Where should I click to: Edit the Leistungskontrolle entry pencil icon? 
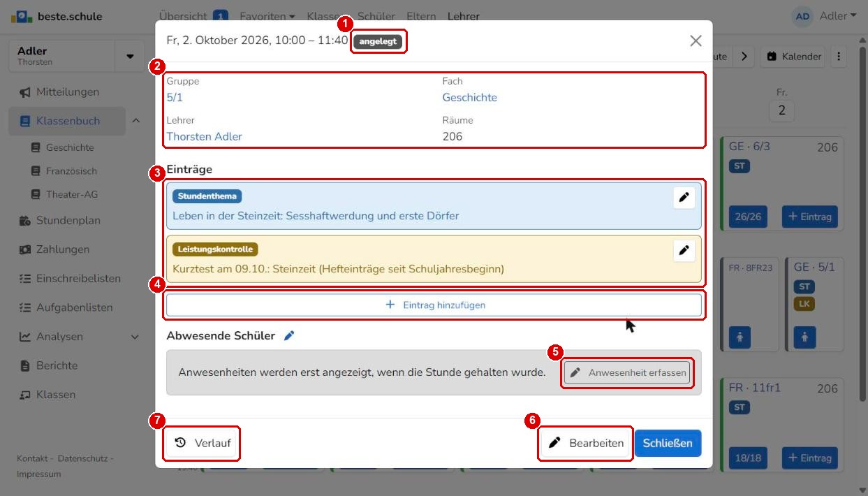point(684,250)
